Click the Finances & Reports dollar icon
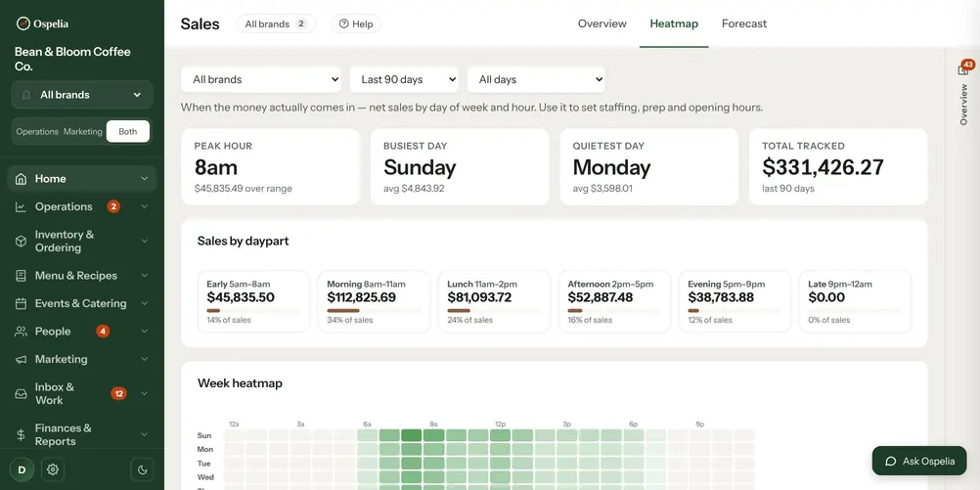The image size is (980, 490). pos(21,434)
